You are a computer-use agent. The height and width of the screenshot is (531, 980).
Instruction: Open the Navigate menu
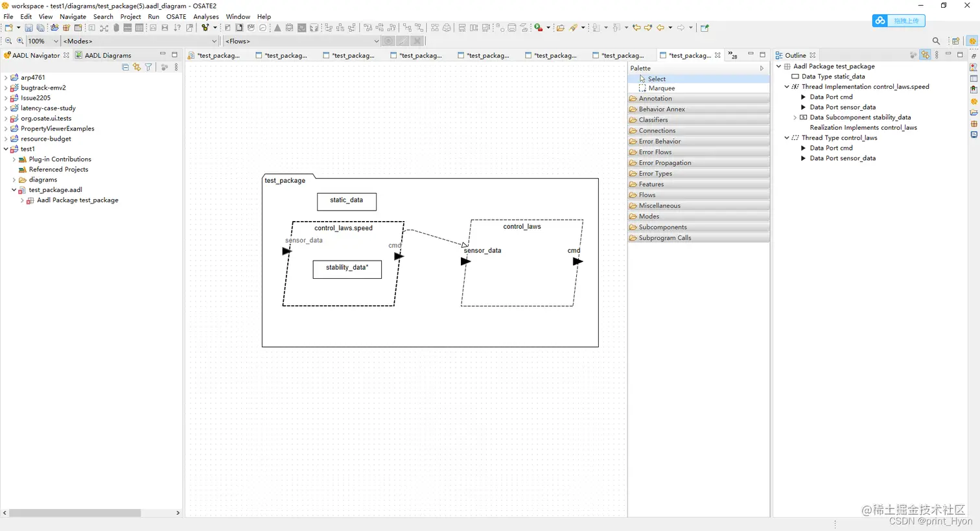[73, 17]
